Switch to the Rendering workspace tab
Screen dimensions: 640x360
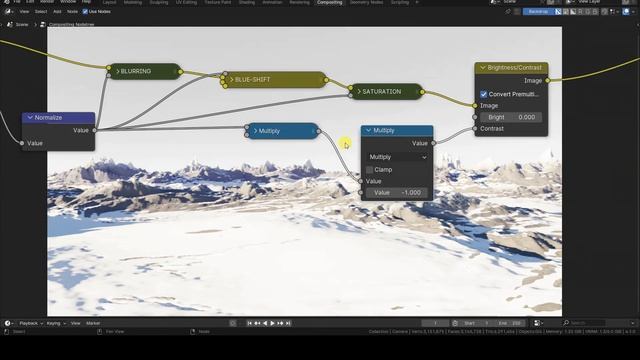(300, 2)
